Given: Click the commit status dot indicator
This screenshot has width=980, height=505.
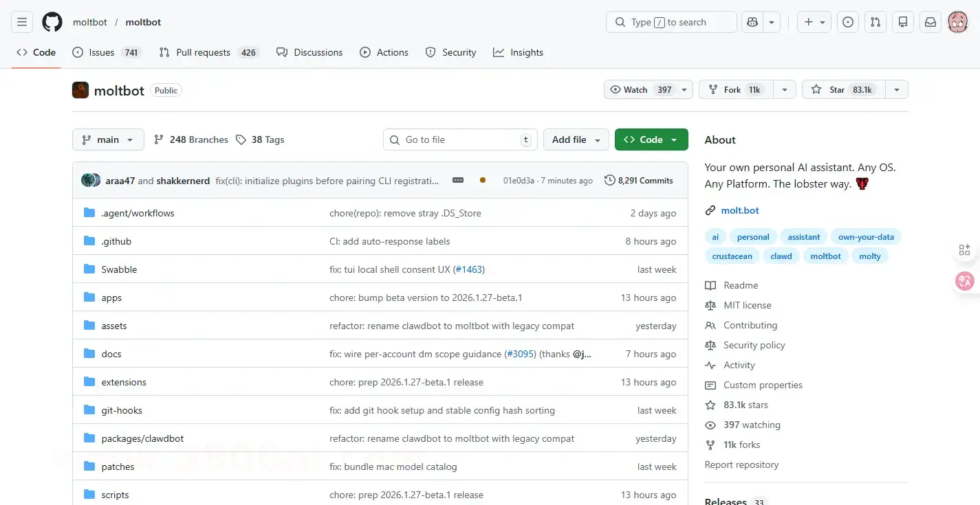Looking at the screenshot, I should [x=483, y=181].
